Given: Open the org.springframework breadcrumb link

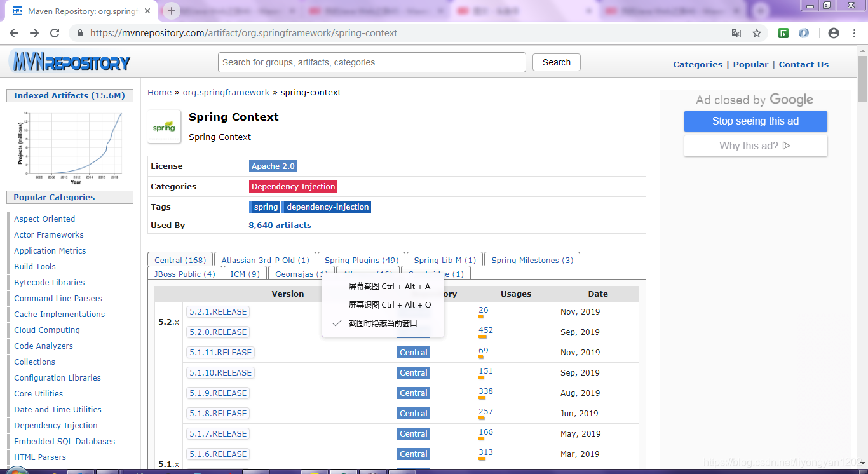Looking at the screenshot, I should tap(226, 92).
